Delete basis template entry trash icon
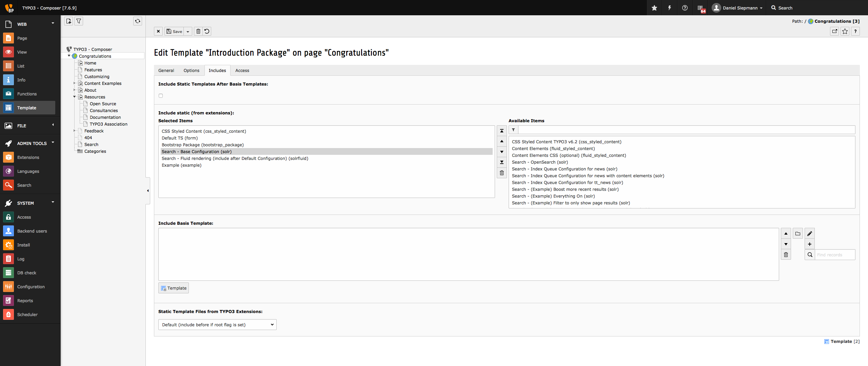This screenshot has width=868, height=366. [x=786, y=255]
